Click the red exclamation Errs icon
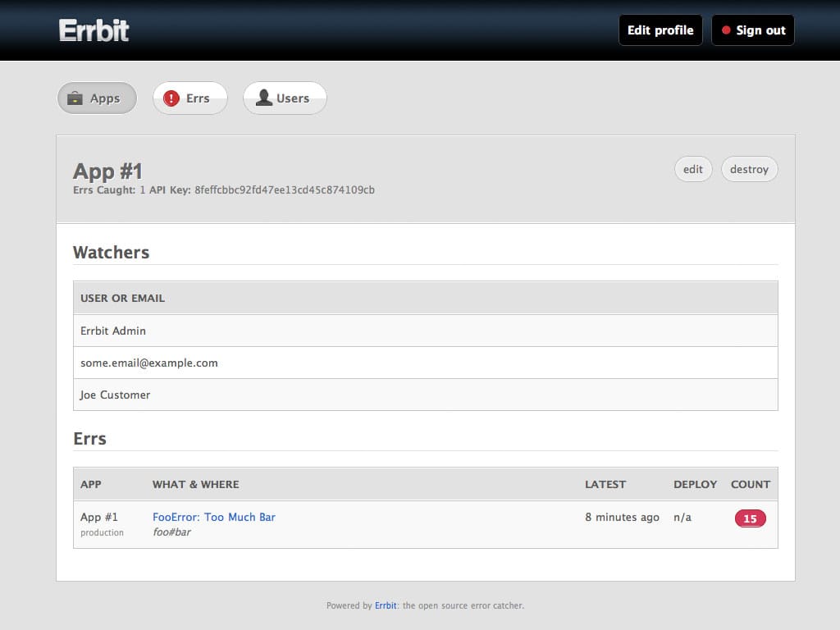Image resolution: width=840 pixels, height=630 pixels. point(171,98)
